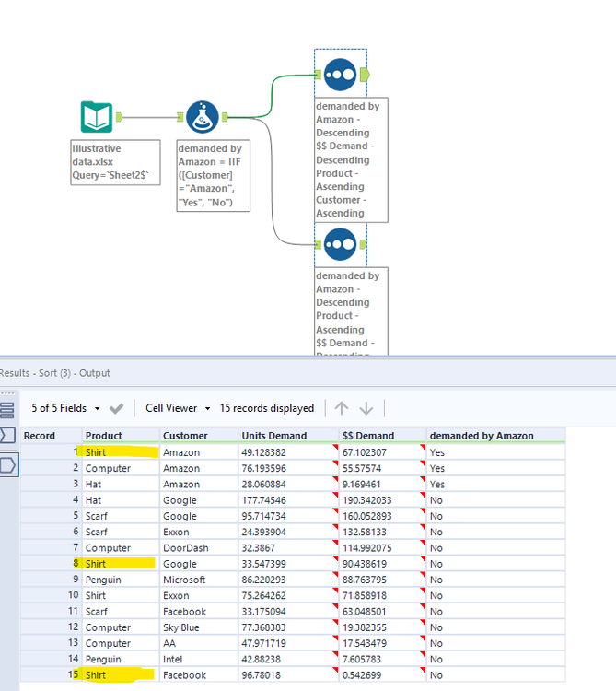This screenshot has height=691, width=616.
Task: Select the input anchor view in results sidebar
Action: (8, 435)
